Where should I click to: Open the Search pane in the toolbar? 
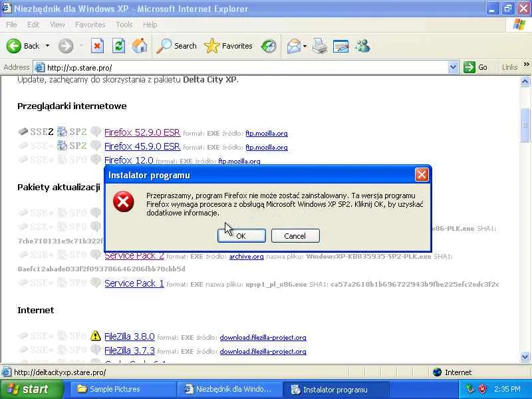pos(176,46)
